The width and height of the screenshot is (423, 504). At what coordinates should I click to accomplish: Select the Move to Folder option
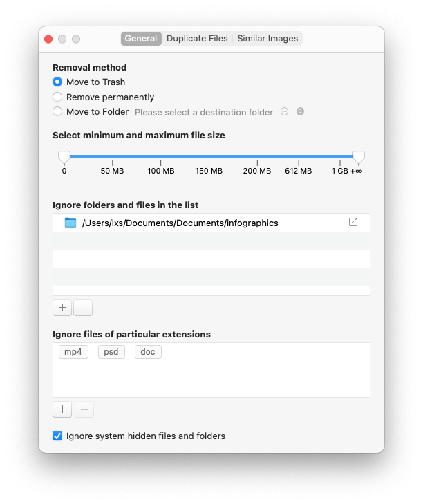(x=57, y=111)
